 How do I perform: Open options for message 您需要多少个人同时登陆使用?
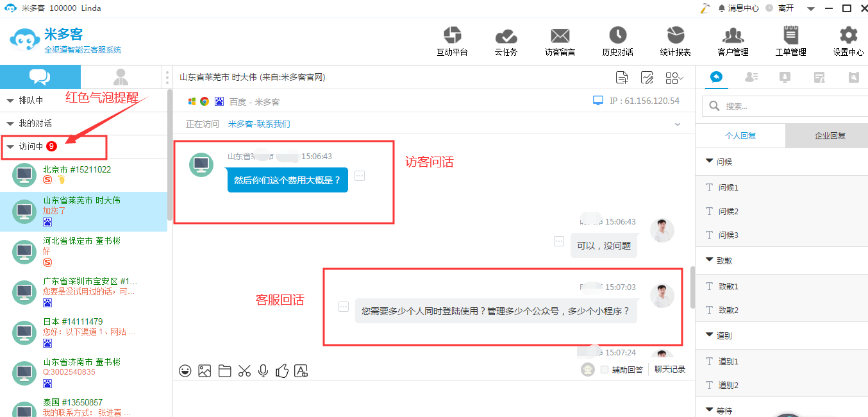(344, 307)
